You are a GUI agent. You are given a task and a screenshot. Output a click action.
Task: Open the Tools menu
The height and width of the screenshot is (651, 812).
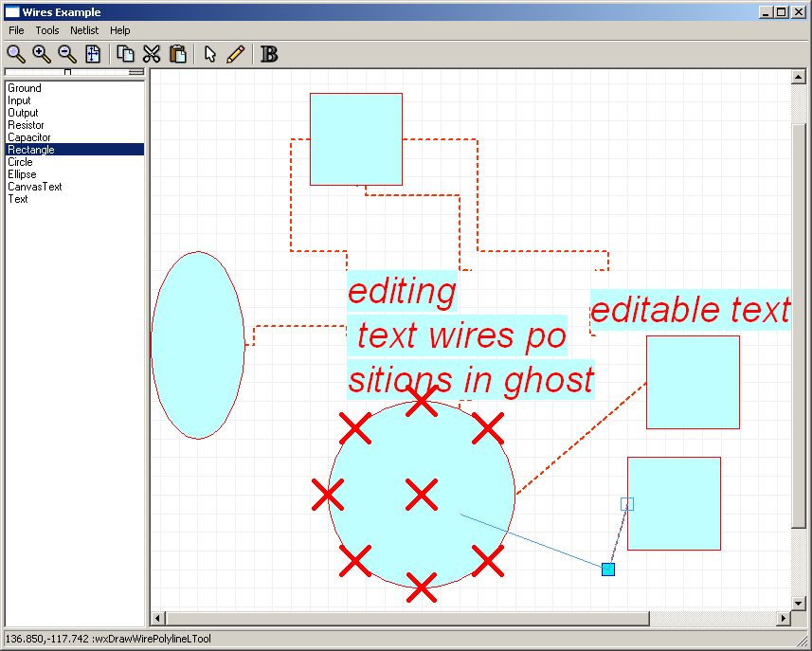point(47,30)
